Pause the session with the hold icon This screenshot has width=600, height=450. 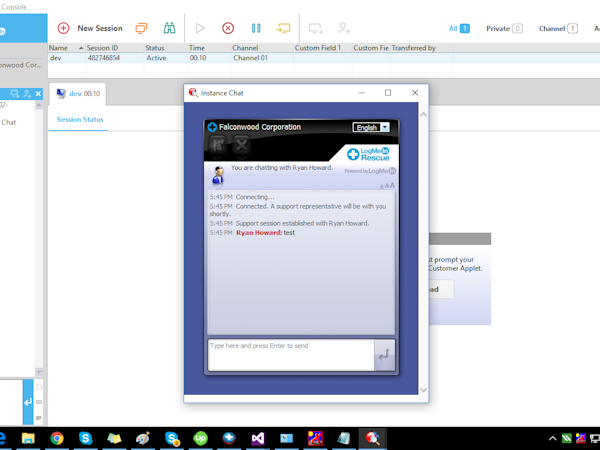[256, 28]
